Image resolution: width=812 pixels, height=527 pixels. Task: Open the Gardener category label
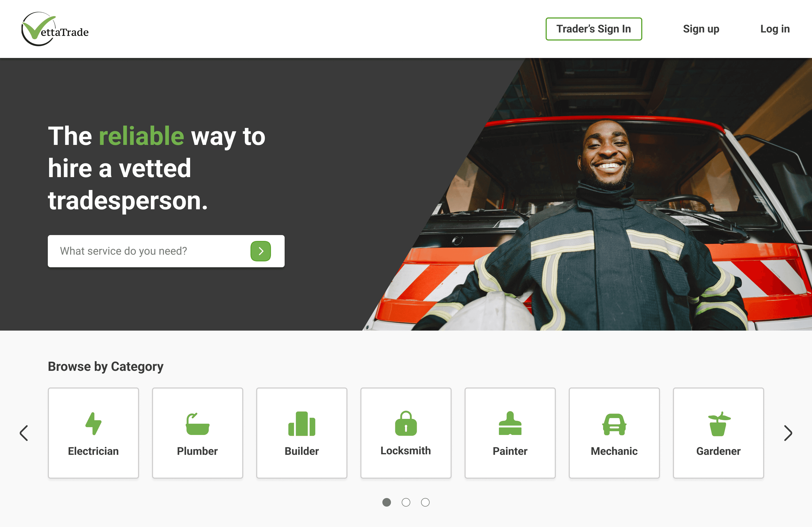[719, 451]
